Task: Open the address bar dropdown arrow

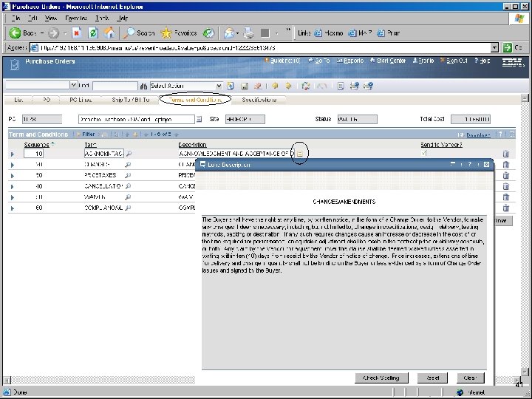Action: 494,47
